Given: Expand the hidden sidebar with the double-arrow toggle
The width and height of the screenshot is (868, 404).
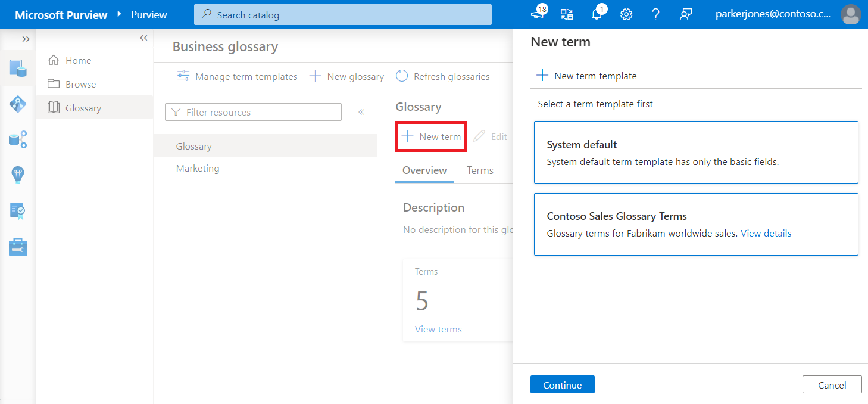Looking at the screenshot, I should click(x=25, y=39).
